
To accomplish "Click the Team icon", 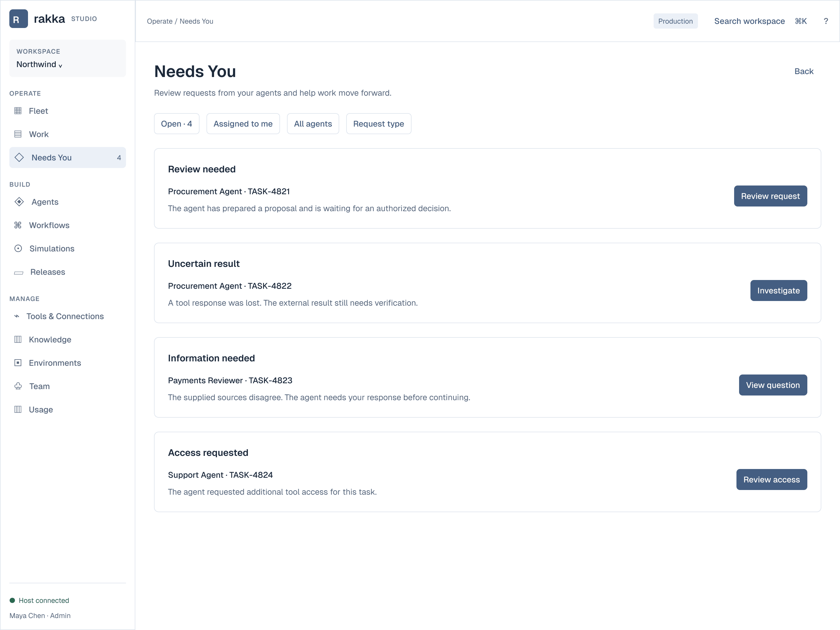I will [x=18, y=386].
